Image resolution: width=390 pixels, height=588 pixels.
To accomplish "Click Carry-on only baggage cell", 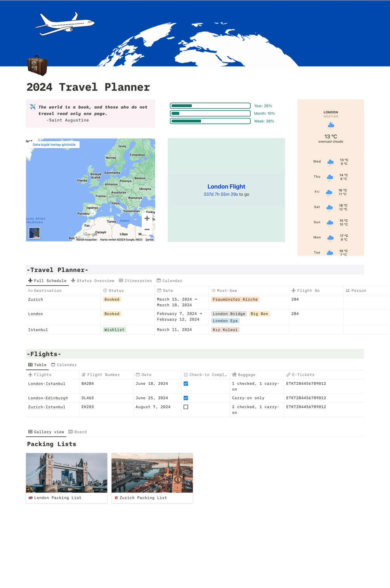I will click(257, 398).
